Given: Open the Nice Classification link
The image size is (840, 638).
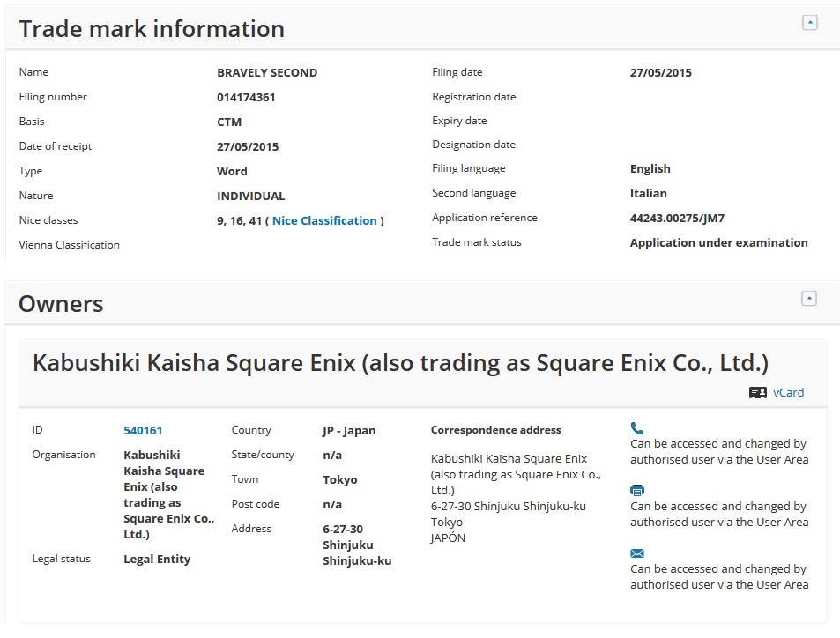Looking at the screenshot, I should pyautogui.click(x=323, y=221).
